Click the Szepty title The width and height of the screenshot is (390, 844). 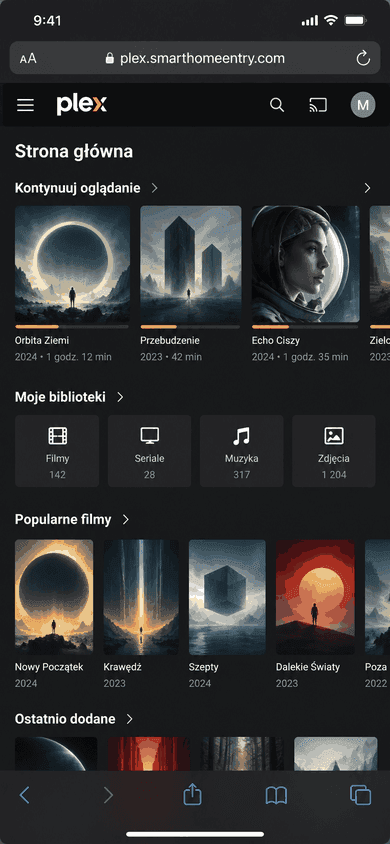(204, 667)
